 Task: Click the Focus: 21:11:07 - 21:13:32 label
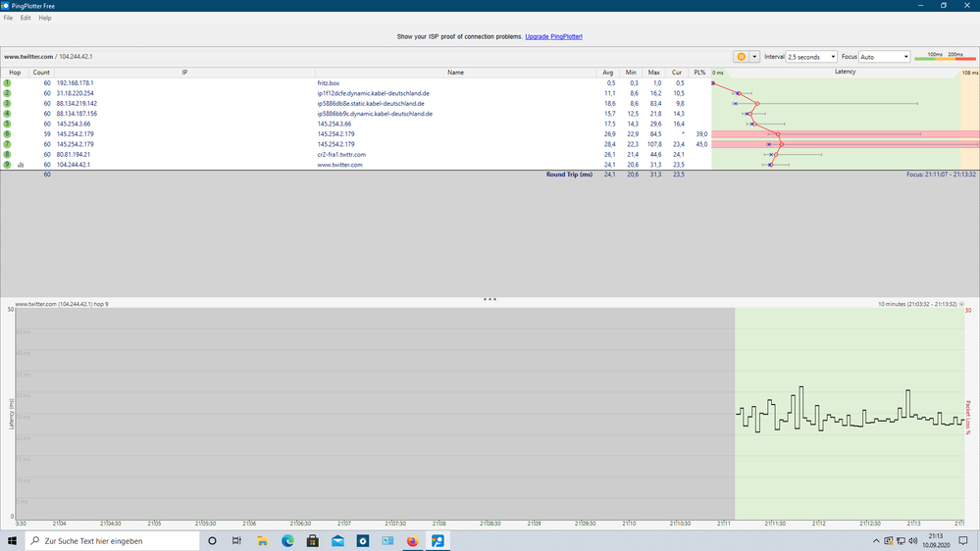pos(941,175)
